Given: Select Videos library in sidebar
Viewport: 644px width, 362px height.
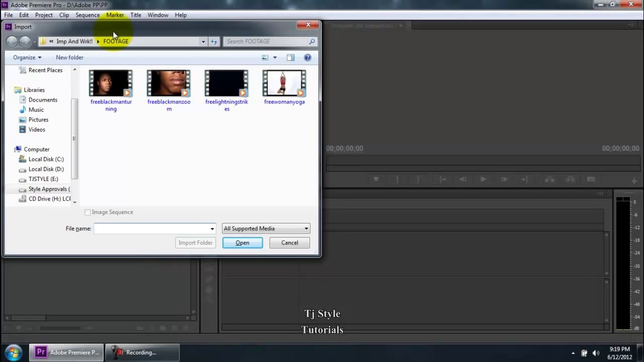Looking at the screenshot, I should click(x=37, y=130).
